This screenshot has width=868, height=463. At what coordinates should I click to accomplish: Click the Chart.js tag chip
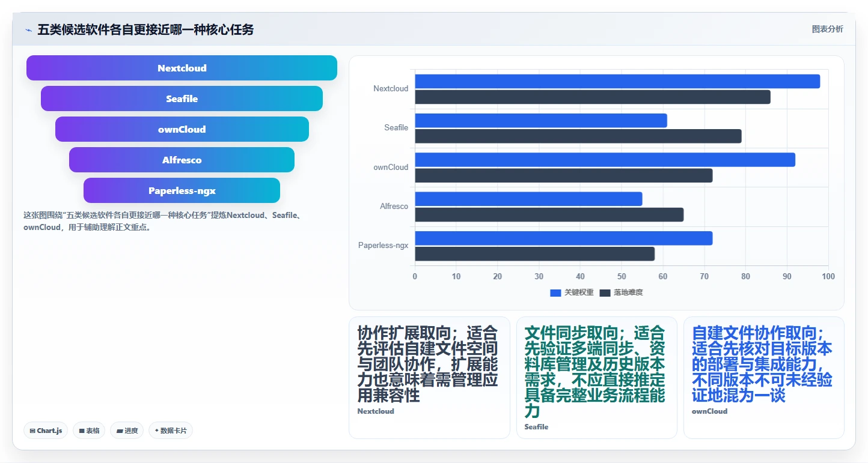click(x=46, y=431)
